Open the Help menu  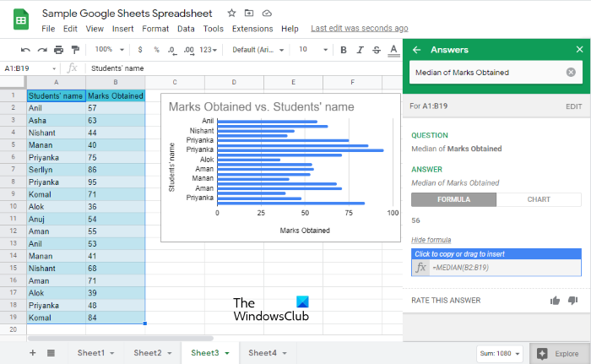click(x=290, y=29)
